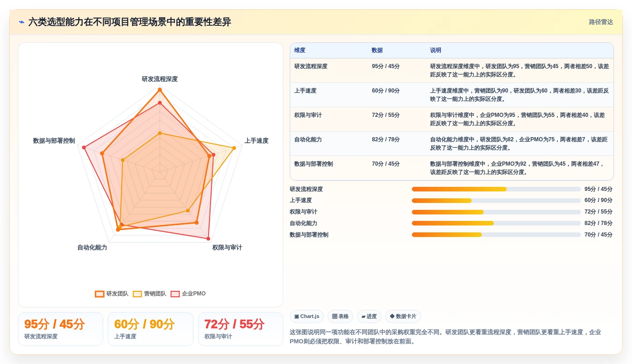Toggle 研发团队 legend swatch in the chart
Viewport: 632px width, 364px height.
pyautogui.click(x=99, y=294)
